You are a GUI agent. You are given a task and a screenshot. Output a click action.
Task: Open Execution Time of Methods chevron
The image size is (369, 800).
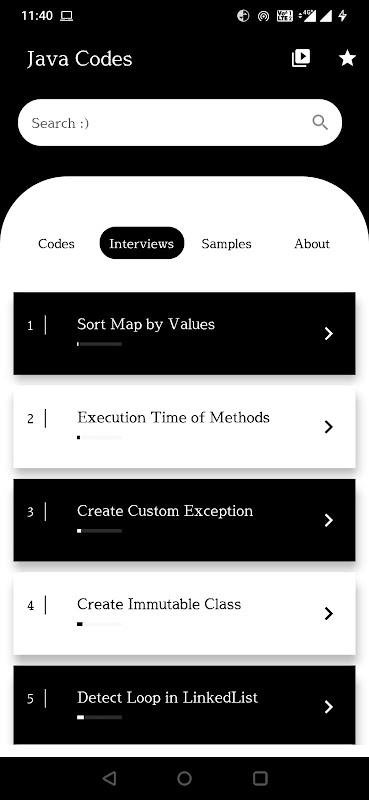[x=329, y=427]
